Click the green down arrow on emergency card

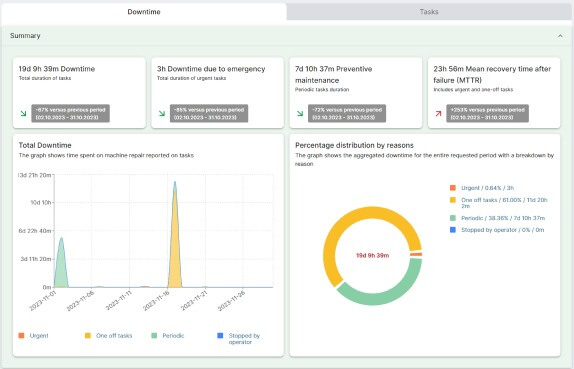(x=162, y=113)
